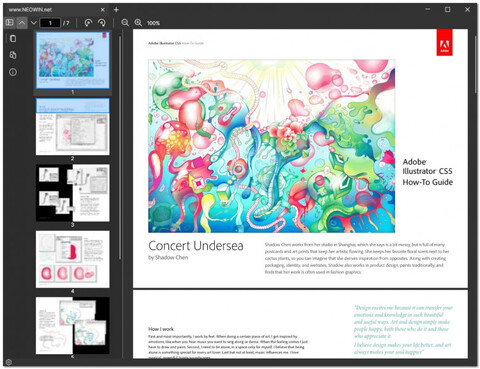Close the www.NEOWIN.net tab

tap(103, 10)
